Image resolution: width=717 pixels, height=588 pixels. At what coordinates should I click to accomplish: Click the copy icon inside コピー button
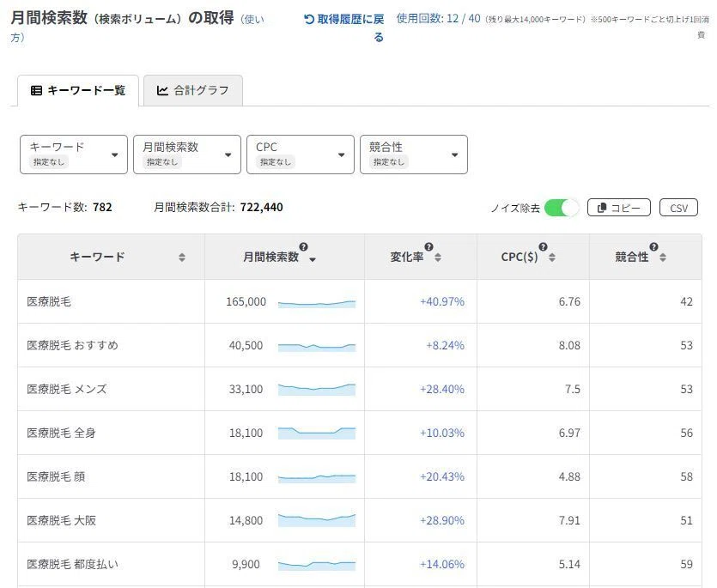(x=602, y=208)
